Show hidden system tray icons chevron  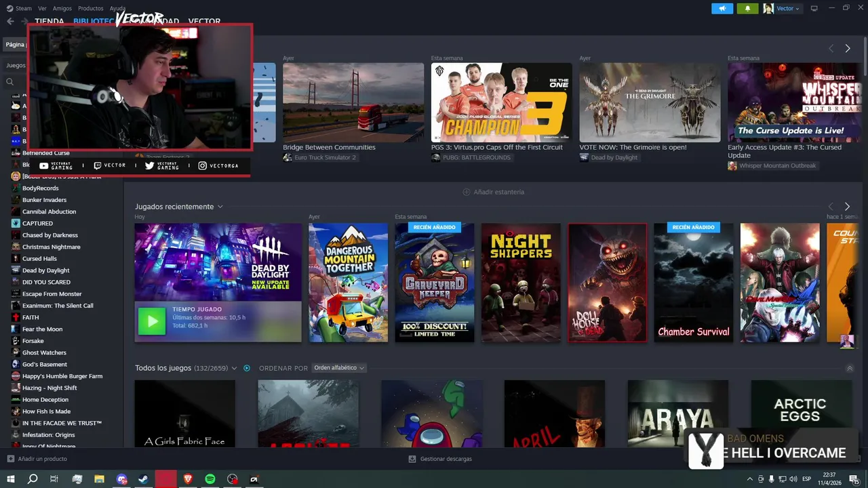[749, 479]
